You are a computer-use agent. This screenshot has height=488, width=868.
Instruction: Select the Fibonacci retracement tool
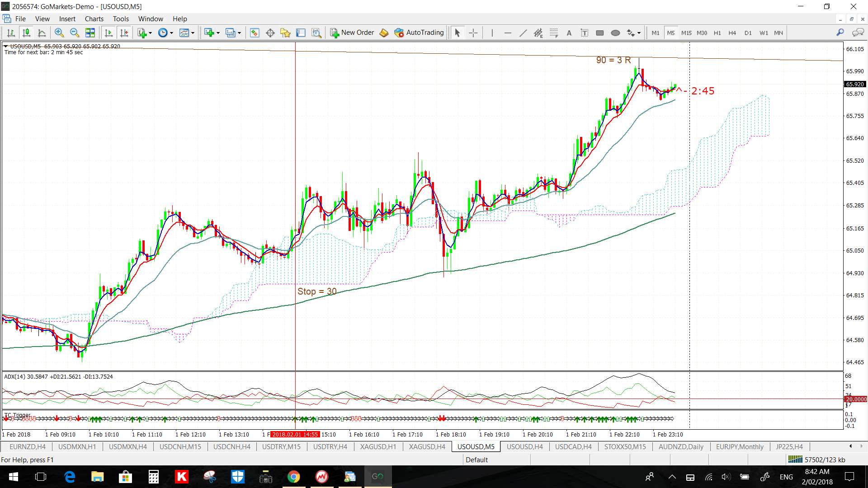[554, 33]
